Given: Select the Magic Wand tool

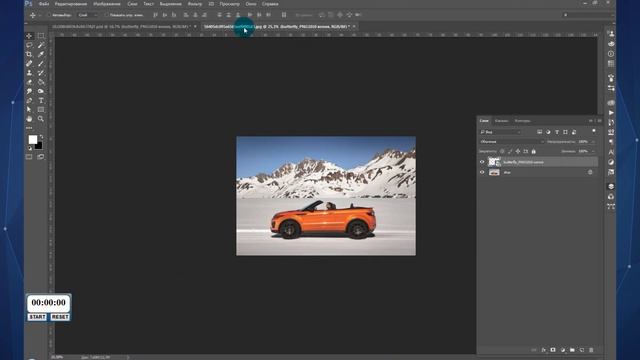Looking at the screenshot, I should tap(41, 45).
